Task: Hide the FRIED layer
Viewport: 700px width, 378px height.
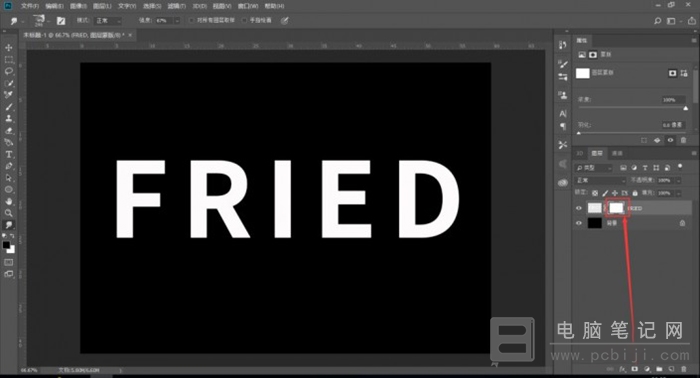Action: 579,208
